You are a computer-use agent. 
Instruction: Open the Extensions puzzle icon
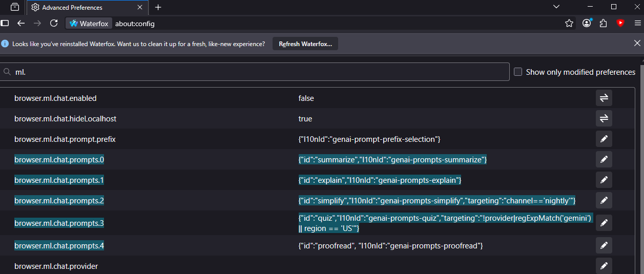603,23
